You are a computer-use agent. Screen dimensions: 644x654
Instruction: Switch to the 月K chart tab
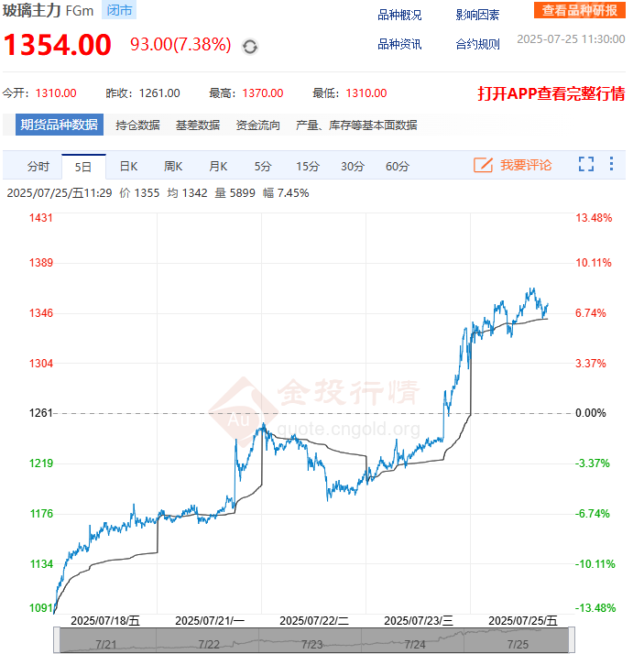coord(218,166)
